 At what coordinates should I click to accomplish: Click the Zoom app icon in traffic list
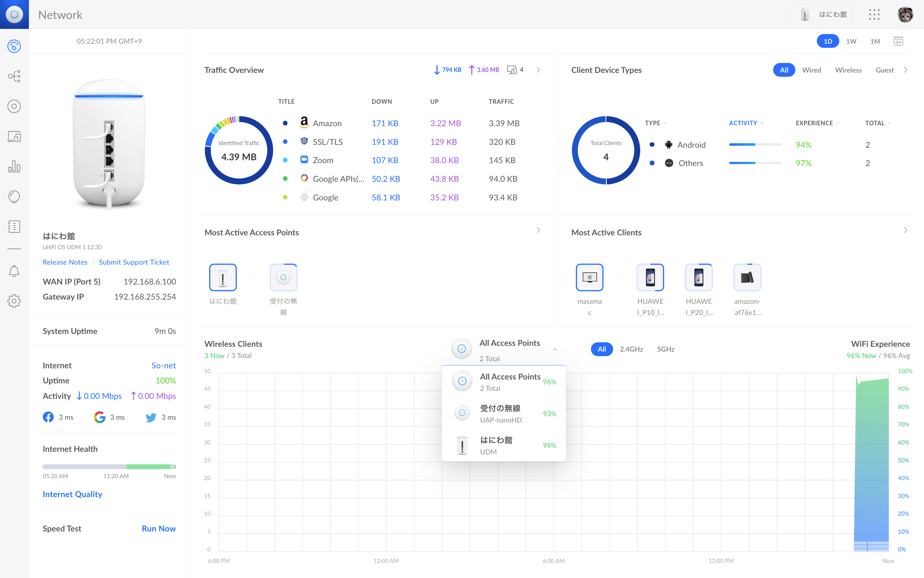pos(304,160)
